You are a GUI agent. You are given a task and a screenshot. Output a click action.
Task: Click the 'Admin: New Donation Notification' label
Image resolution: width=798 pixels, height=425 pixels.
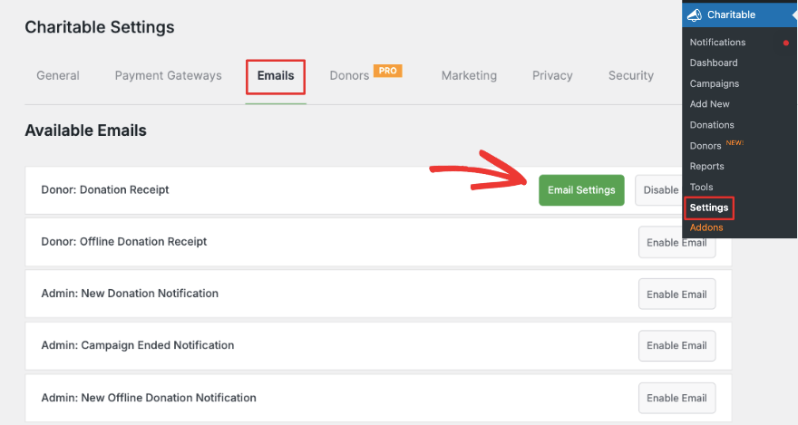[x=130, y=294]
